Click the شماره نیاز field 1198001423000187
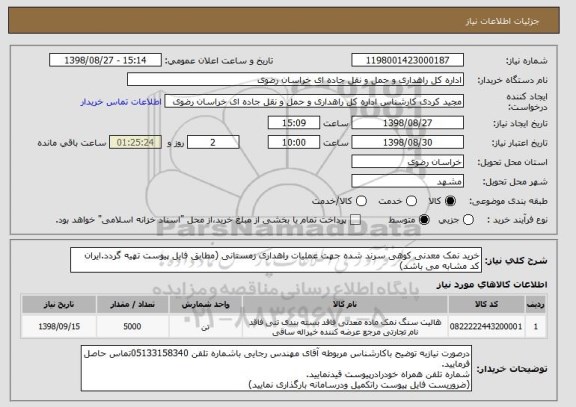 407,60
